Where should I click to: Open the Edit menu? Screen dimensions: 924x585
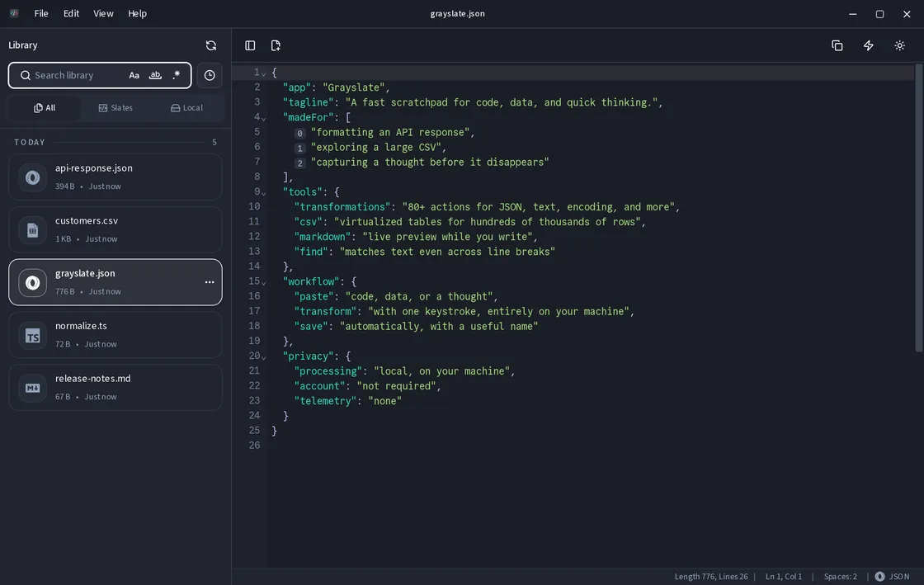71,13
